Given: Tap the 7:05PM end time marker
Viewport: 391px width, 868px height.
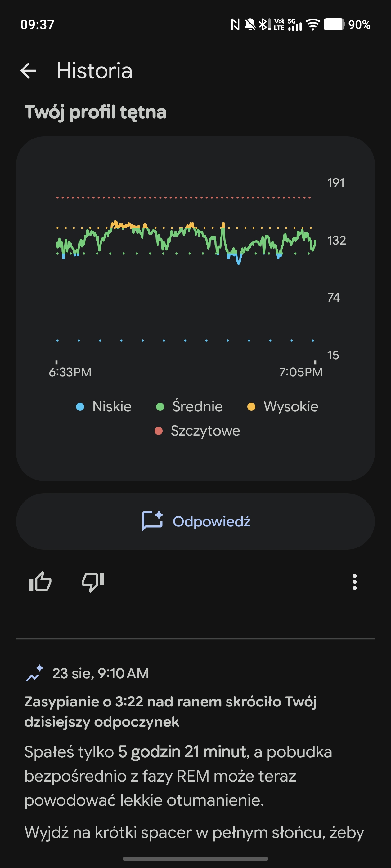Looking at the screenshot, I should (x=301, y=372).
